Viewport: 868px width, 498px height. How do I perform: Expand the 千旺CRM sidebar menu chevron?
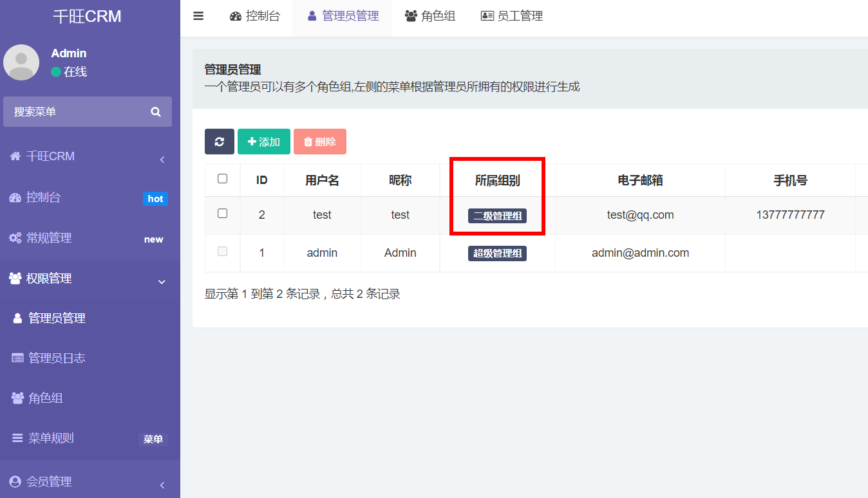pyautogui.click(x=162, y=160)
